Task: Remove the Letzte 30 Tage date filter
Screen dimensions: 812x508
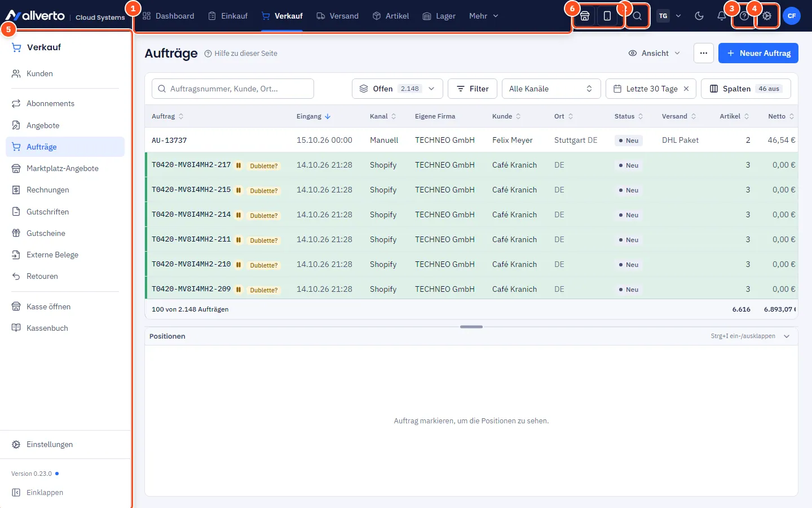Action: point(686,89)
